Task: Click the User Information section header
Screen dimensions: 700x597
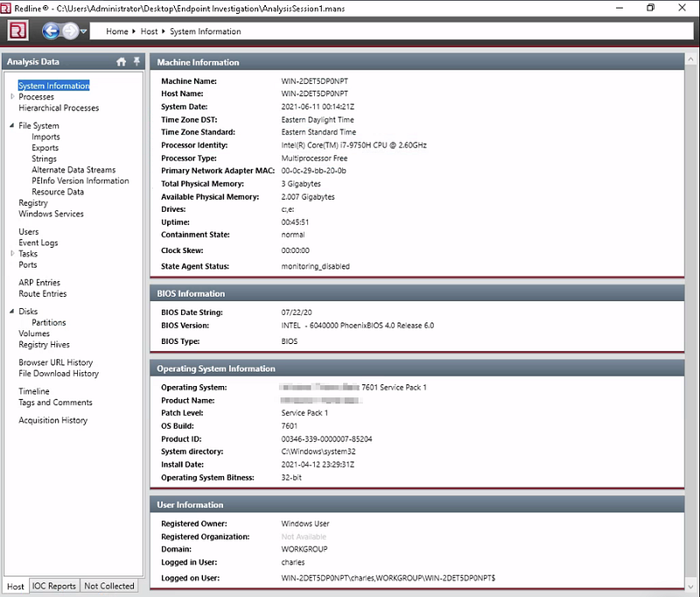Action: [x=417, y=504]
